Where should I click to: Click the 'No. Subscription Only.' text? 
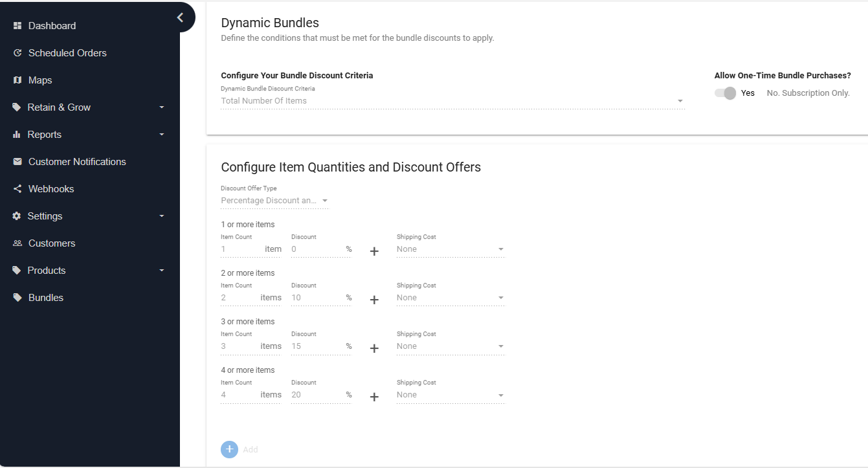tap(808, 93)
